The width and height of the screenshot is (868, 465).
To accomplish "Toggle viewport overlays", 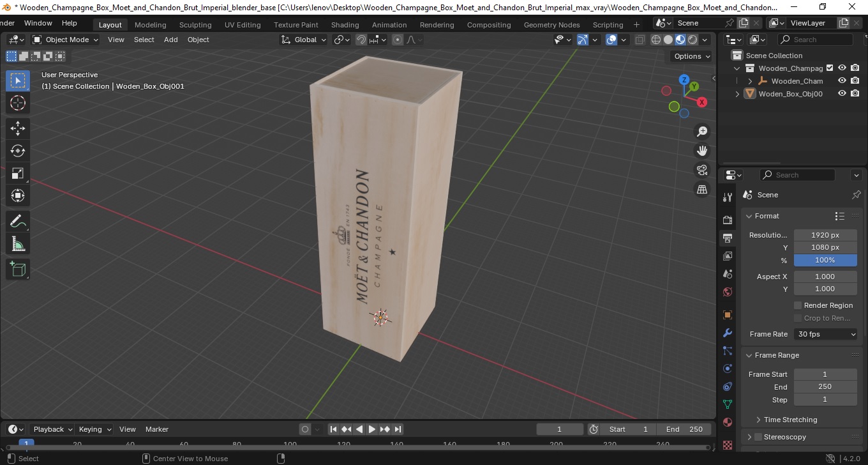I will [x=611, y=40].
